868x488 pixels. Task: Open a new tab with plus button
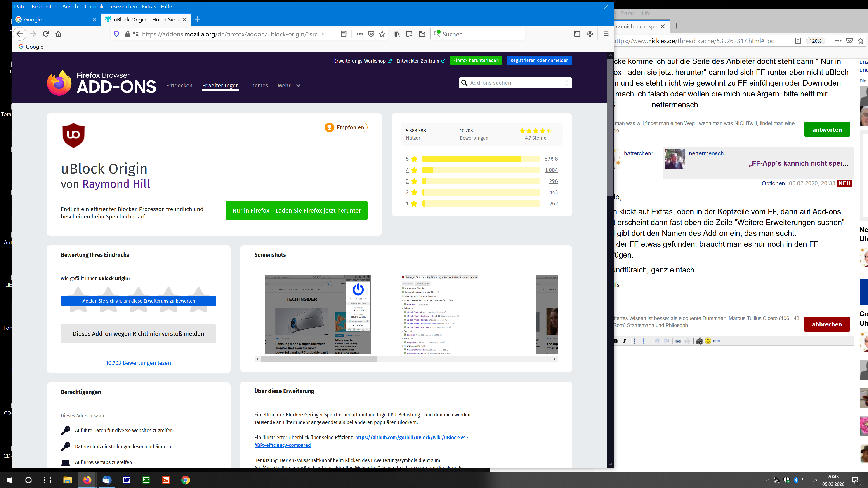click(198, 19)
